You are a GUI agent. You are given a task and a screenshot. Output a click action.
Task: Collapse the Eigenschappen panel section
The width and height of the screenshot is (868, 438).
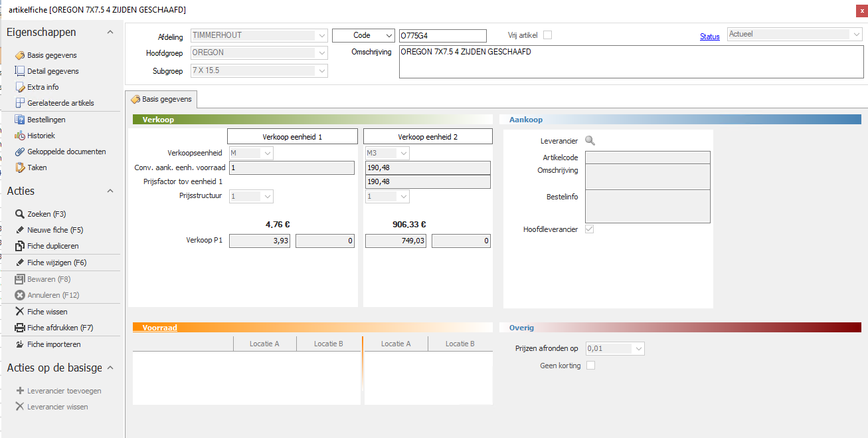coord(110,33)
